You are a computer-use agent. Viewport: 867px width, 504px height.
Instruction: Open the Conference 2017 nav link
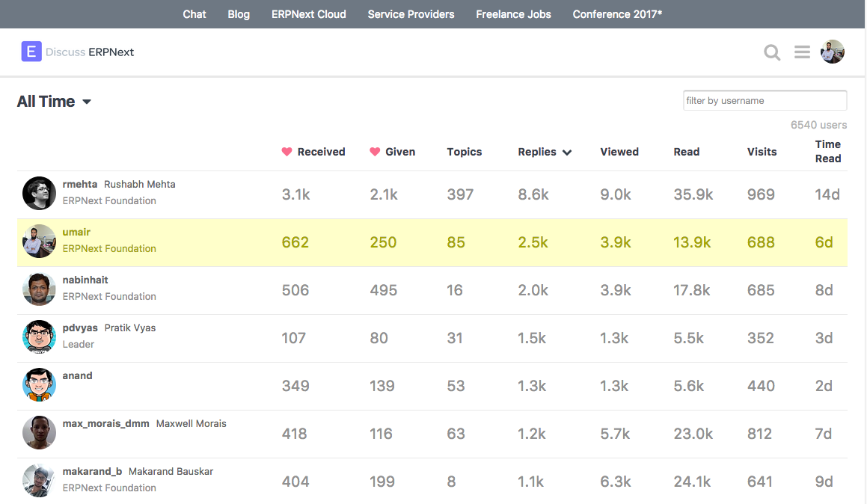pos(617,14)
